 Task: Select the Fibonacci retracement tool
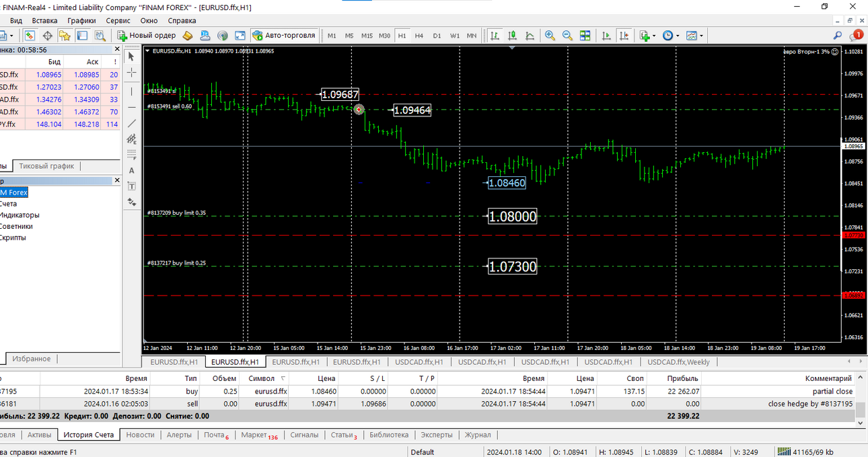pos(132,155)
